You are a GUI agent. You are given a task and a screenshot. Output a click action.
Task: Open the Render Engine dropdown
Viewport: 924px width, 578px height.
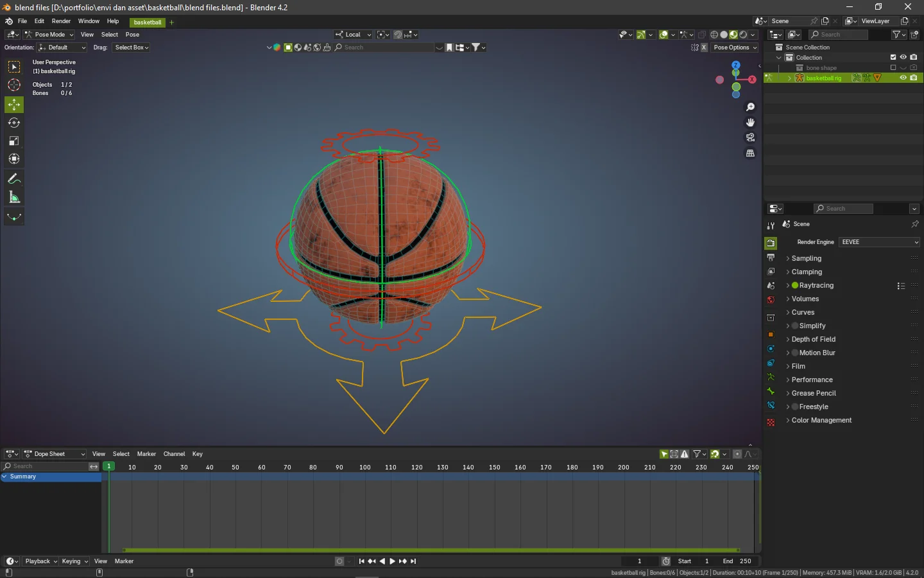coord(879,242)
